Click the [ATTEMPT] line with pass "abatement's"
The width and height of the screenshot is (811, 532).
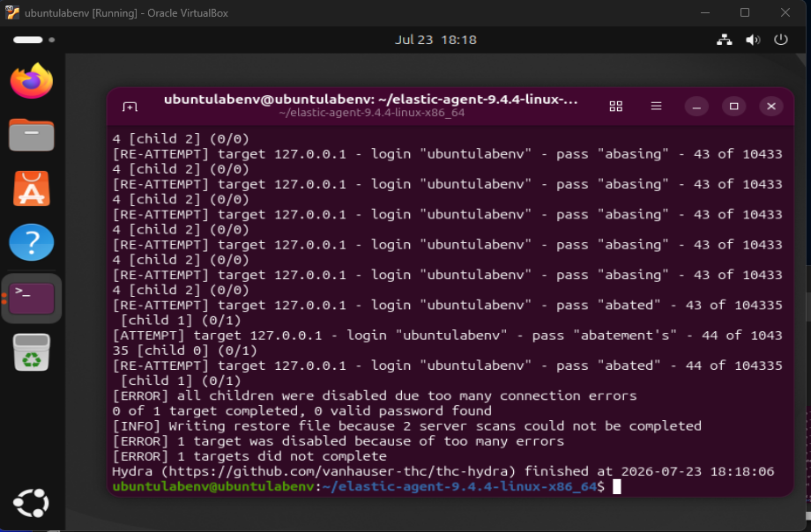pyautogui.click(x=448, y=343)
